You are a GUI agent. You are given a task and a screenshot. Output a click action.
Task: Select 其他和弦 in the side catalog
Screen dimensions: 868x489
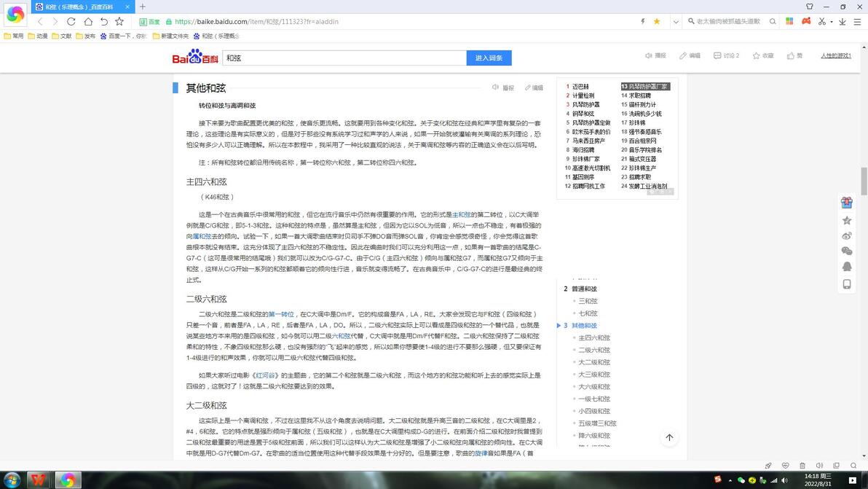tap(584, 325)
